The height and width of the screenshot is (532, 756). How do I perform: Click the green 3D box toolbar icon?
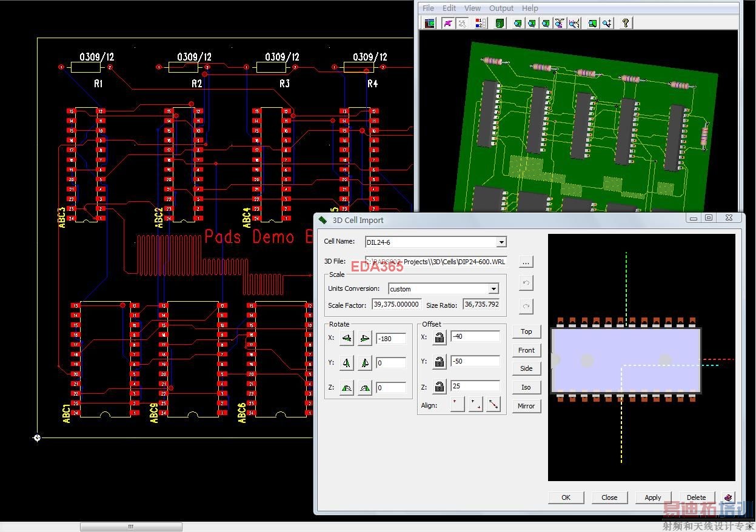pos(500,23)
